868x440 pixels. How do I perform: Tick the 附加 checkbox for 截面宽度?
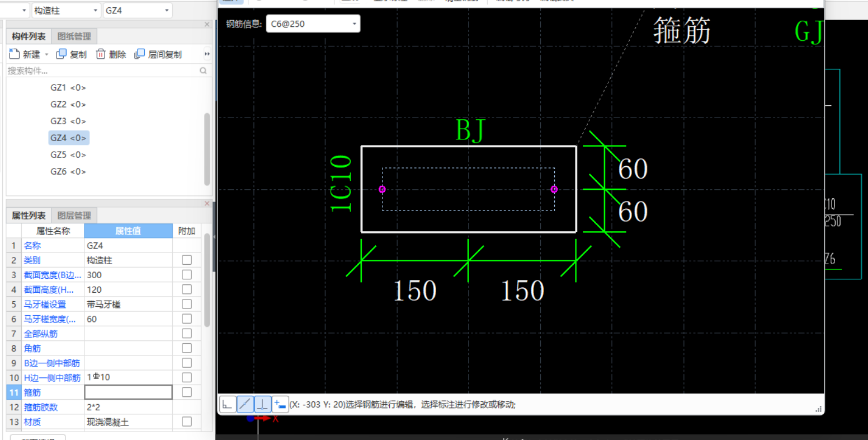pyautogui.click(x=187, y=274)
